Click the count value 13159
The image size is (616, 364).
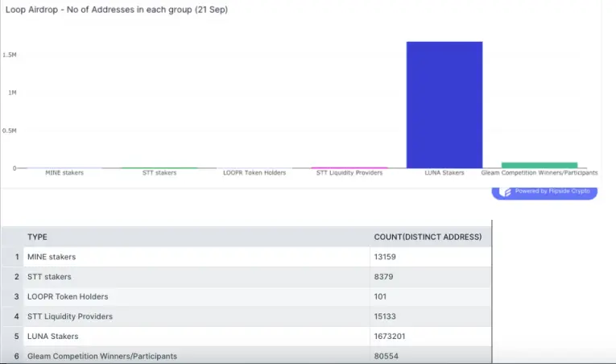pyautogui.click(x=385, y=257)
